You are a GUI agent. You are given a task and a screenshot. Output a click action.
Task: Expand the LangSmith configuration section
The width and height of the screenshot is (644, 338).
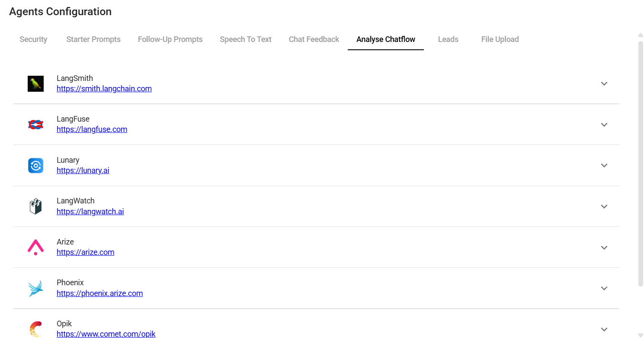tap(604, 84)
